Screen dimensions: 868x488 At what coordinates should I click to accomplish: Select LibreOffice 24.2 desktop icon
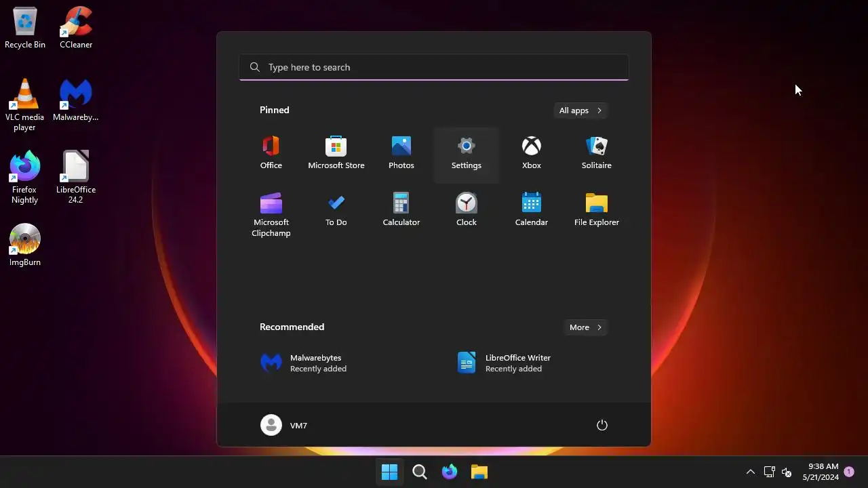click(x=76, y=178)
